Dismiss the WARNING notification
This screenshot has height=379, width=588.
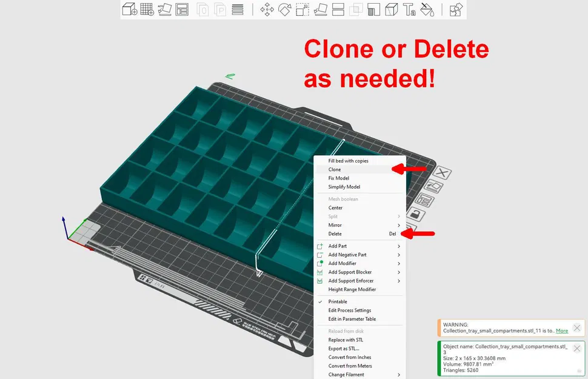(577, 328)
